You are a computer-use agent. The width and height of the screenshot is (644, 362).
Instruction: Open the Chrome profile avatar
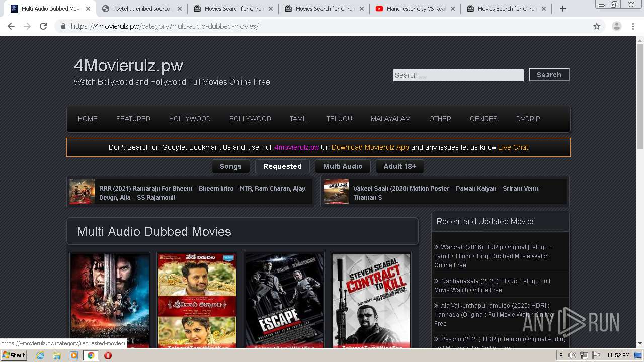pos(617,26)
